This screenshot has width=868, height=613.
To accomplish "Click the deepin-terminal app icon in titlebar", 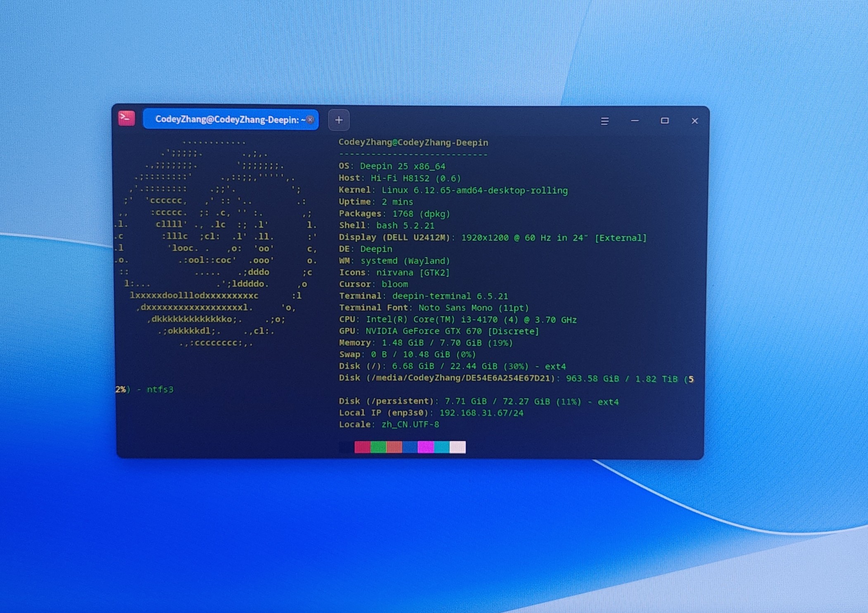I will 126,118.
